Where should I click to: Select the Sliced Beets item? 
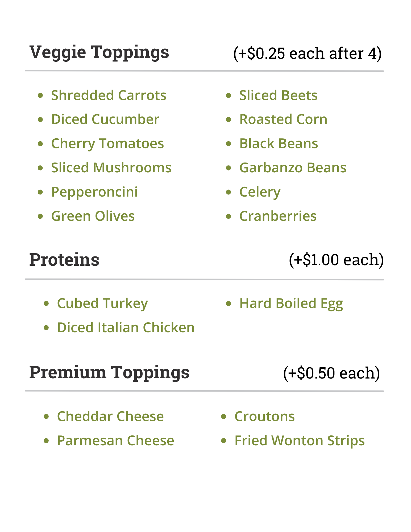coord(278,95)
